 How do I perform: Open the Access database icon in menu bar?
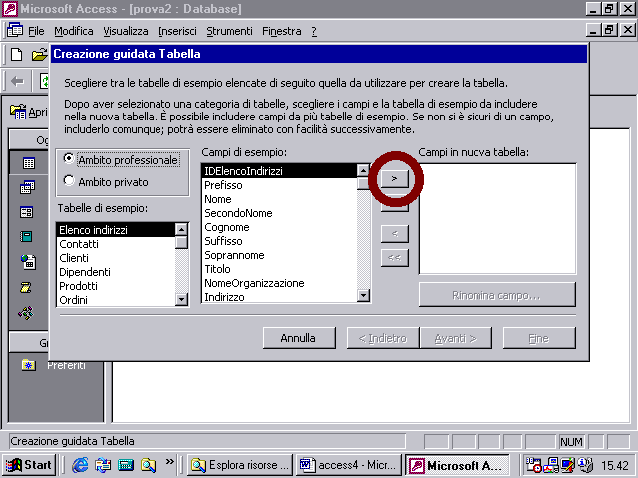pos(15,31)
